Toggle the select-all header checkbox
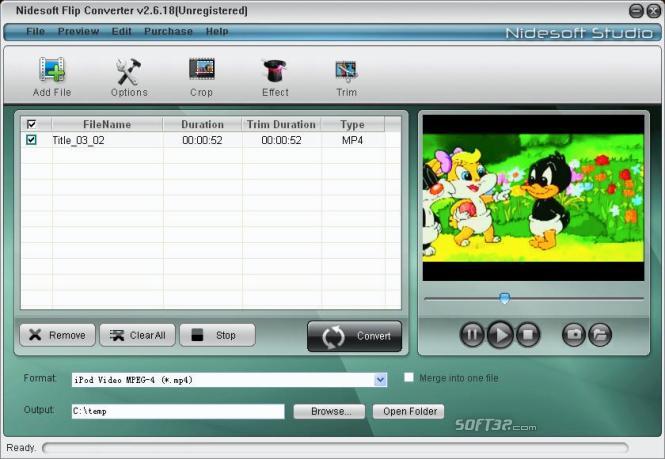This screenshot has height=459, width=665. click(x=31, y=124)
